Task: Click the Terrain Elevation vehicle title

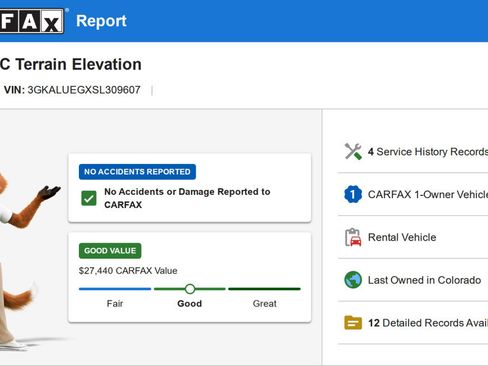Action: pos(71,64)
